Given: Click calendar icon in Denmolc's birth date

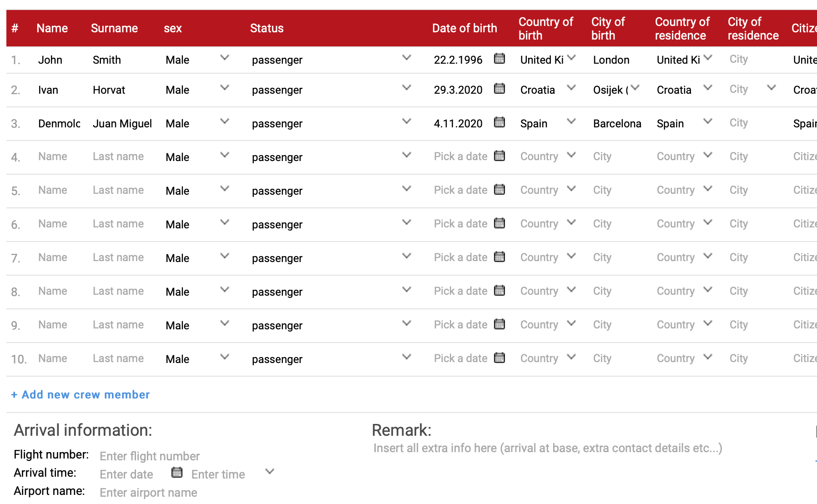Looking at the screenshot, I should [499, 122].
